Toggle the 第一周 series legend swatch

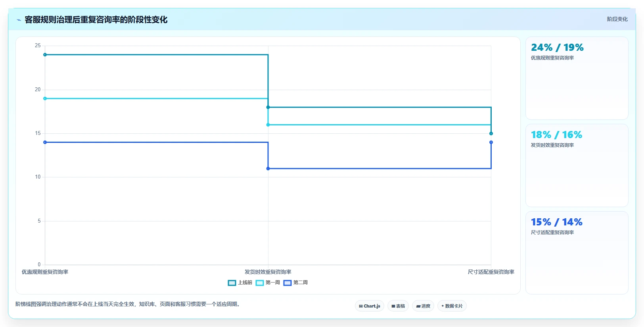click(260, 283)
